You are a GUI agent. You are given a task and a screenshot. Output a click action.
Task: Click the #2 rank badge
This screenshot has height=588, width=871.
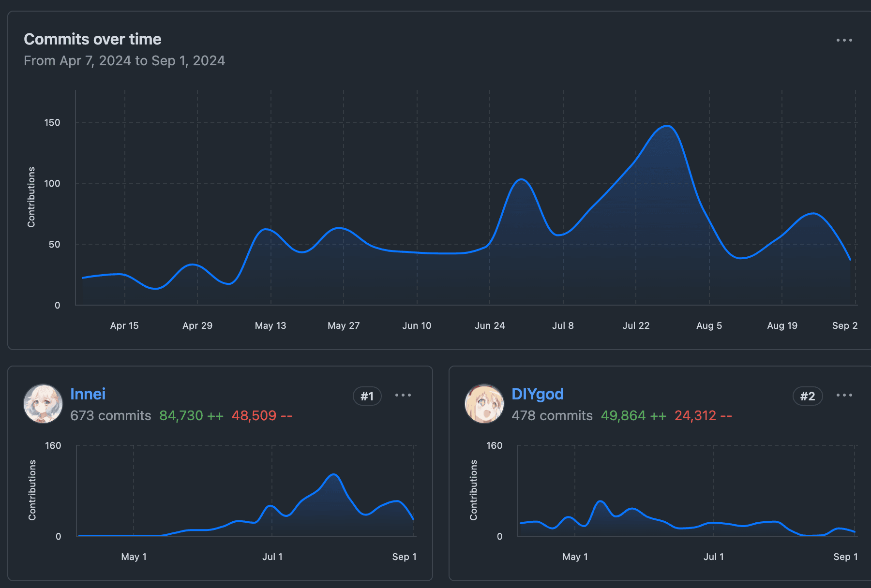(x=808, y=396)
